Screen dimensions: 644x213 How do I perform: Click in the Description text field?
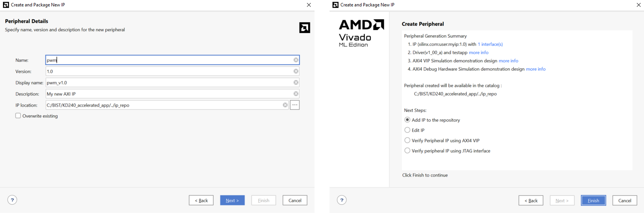[x=168, y=94]
